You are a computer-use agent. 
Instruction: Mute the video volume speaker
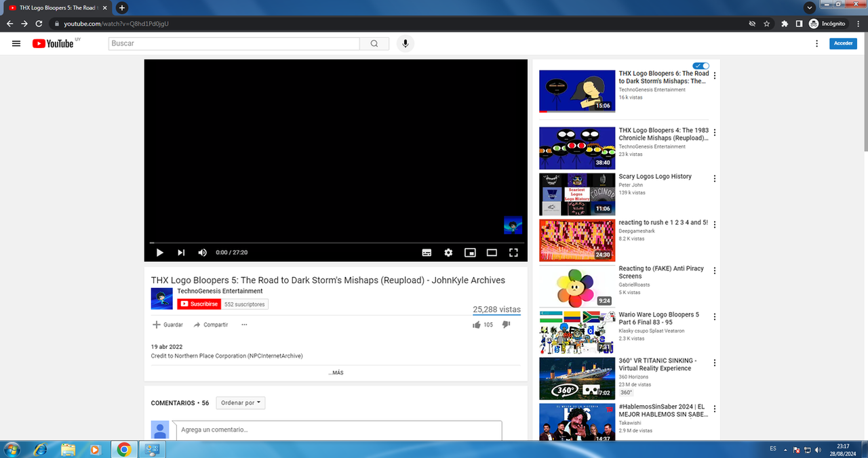(x=202, y=253)
